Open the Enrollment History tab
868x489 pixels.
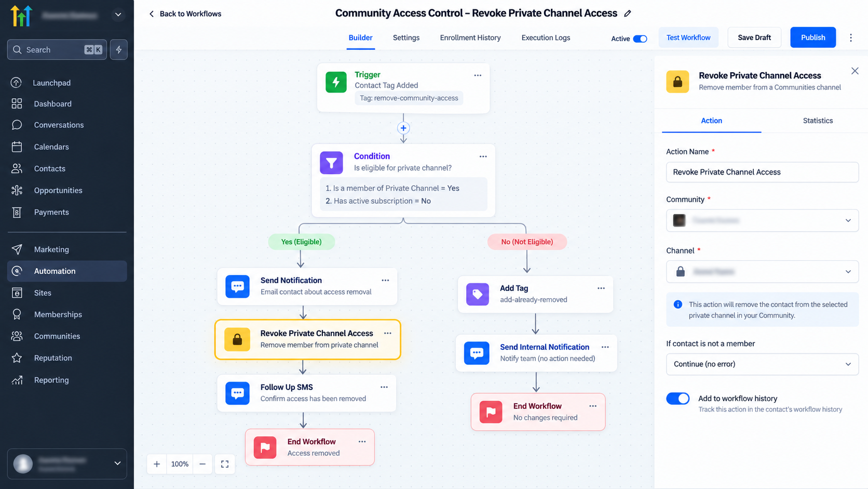pos(470,37)
